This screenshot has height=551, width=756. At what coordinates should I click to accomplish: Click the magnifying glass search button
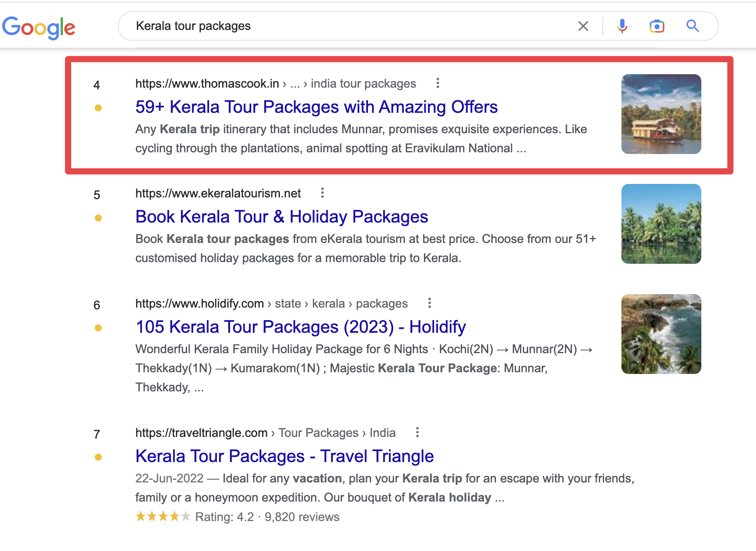[x=692, y=26]
